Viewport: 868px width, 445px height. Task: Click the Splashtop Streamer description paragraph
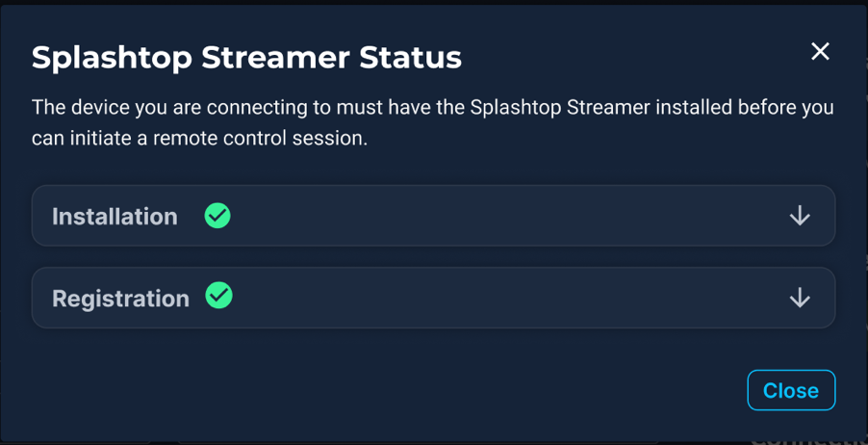coord(432,122)
